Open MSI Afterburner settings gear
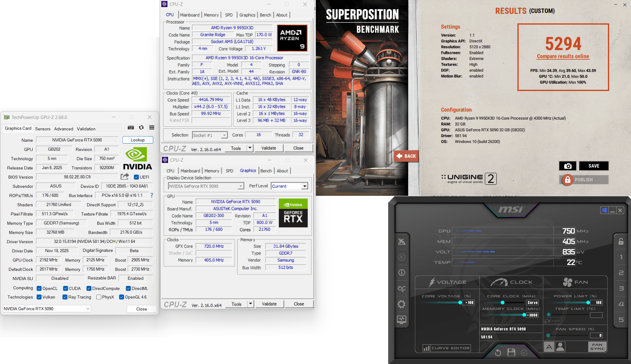The height and width of the screenshot is (364, 631). pos(401,304)
